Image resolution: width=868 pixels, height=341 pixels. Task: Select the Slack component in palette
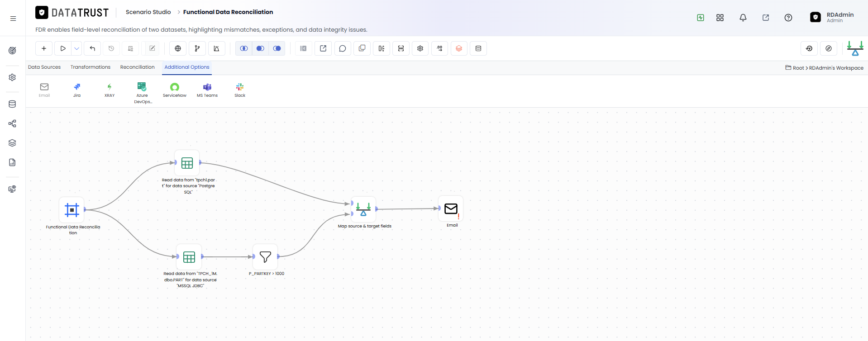point(240,90)
